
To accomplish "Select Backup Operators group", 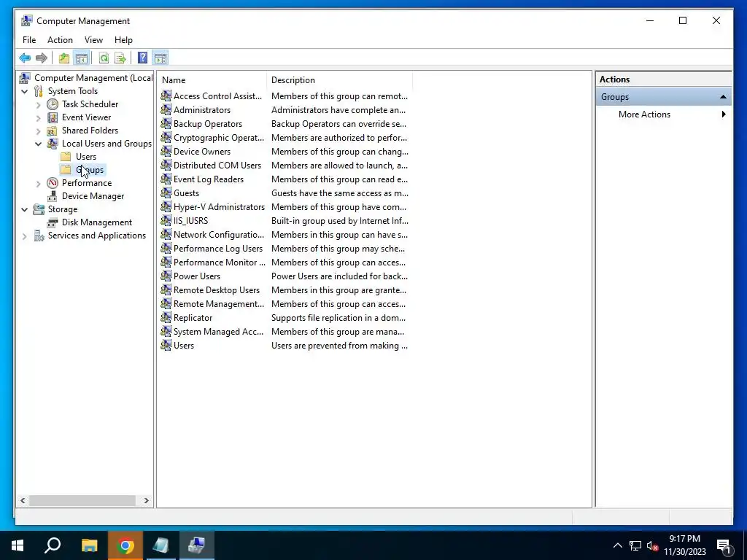I will click(208, 124).
